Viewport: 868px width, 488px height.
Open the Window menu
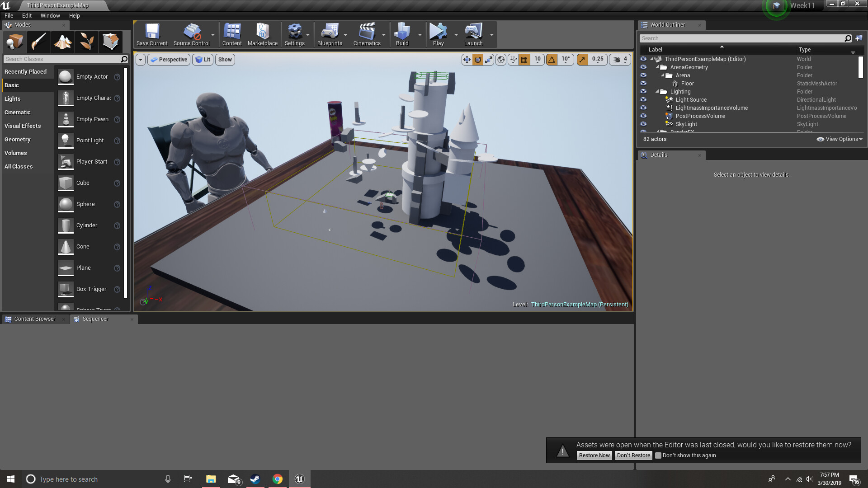pos(50,16)
